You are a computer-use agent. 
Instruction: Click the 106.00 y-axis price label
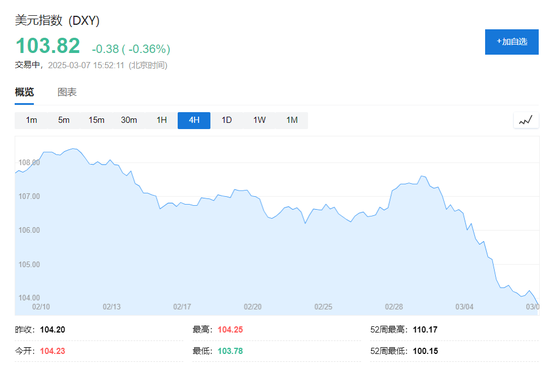[x=29, y=230]
